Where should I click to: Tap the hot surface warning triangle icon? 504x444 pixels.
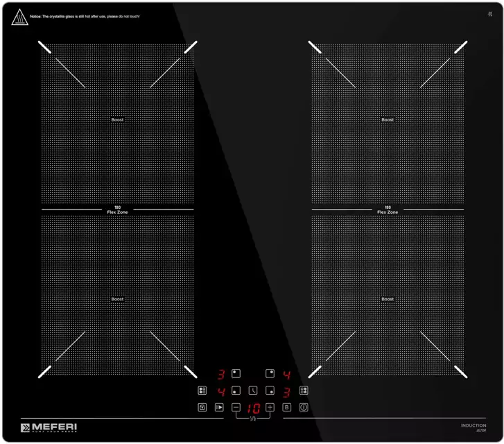click(x=19, y=17)
